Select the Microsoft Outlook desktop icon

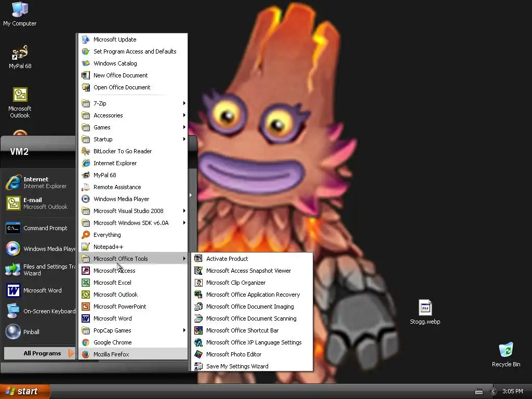click(20, 103)
